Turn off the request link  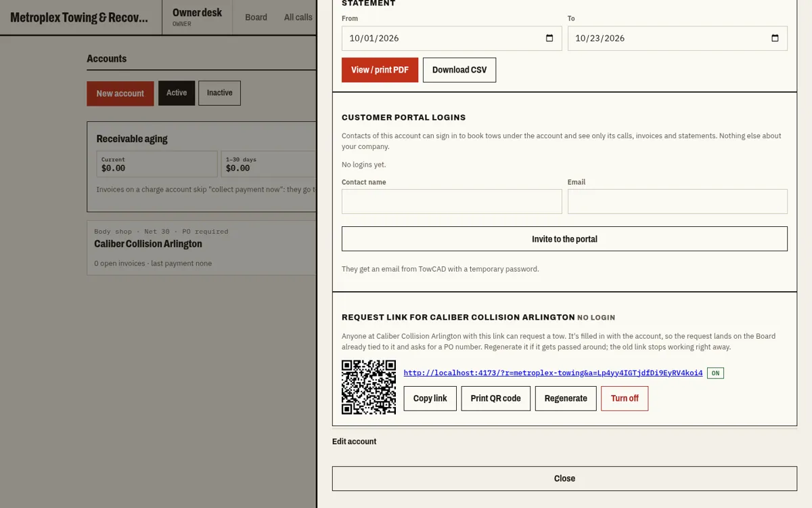pyautogui.click(x=625, y=398)
